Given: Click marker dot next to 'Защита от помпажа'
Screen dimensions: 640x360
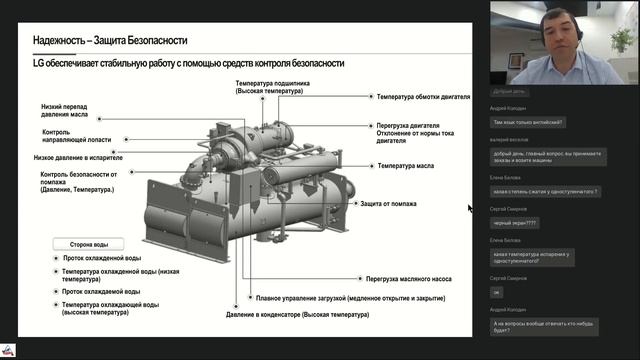Looking at the screenshot, I should click(356, 203).
